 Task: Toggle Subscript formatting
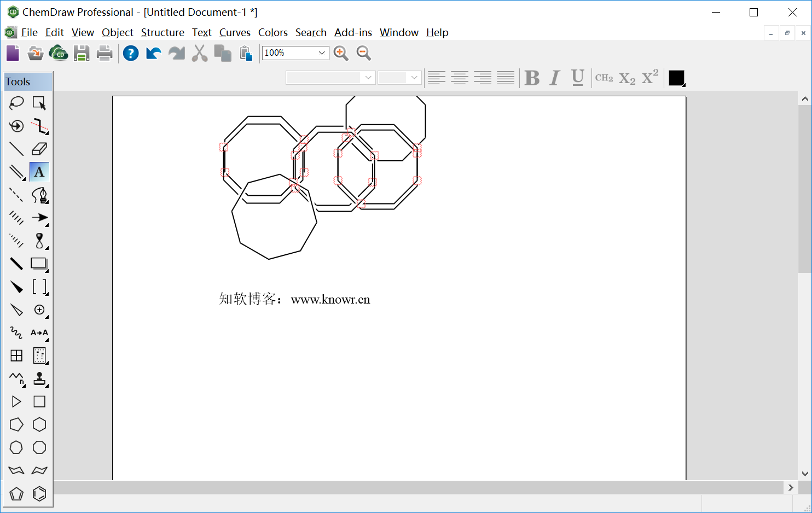coord(627,79)
